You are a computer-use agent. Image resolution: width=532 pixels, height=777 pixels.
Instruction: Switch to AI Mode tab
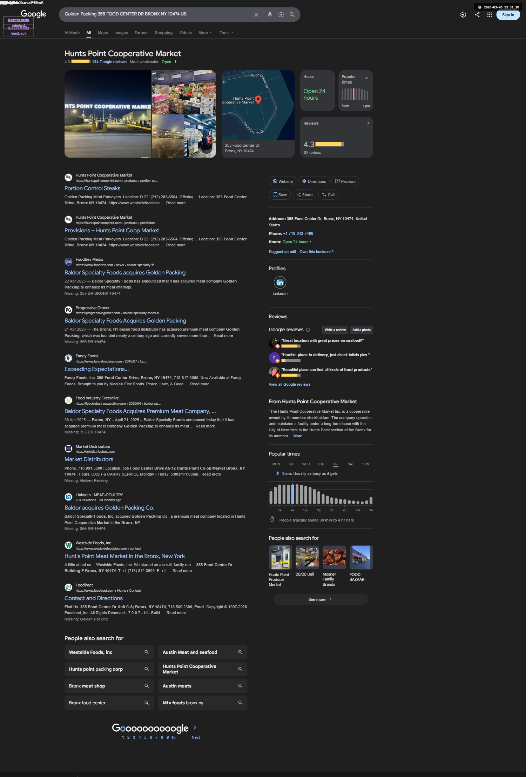coord(72,33)
